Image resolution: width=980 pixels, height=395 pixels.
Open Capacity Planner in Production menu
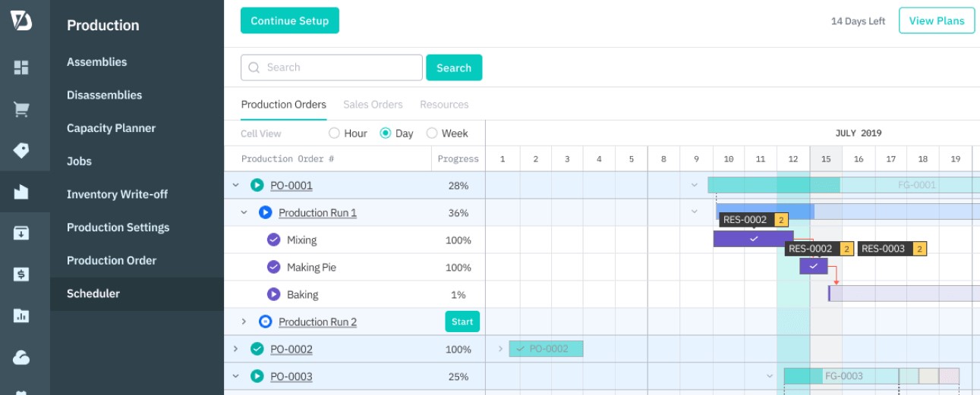point(111,128)
